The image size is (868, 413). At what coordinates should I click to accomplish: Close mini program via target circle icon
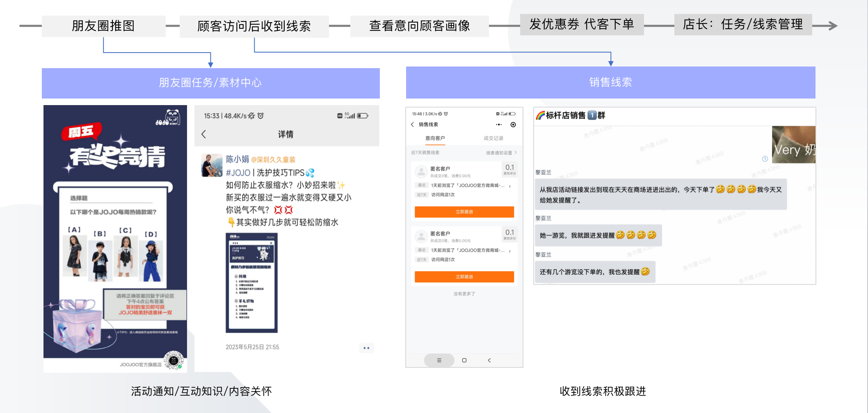[x=513, y=124]
